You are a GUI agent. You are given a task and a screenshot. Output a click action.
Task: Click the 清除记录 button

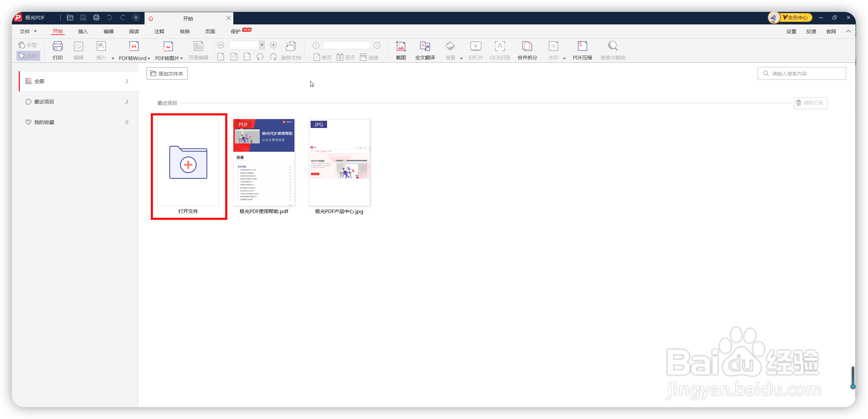810,103
